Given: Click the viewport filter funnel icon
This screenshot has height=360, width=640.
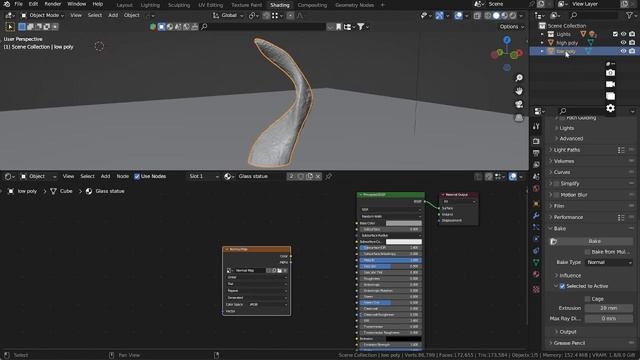Looking at the screenshot, I should pyautogui.click(x=361, y=27).
